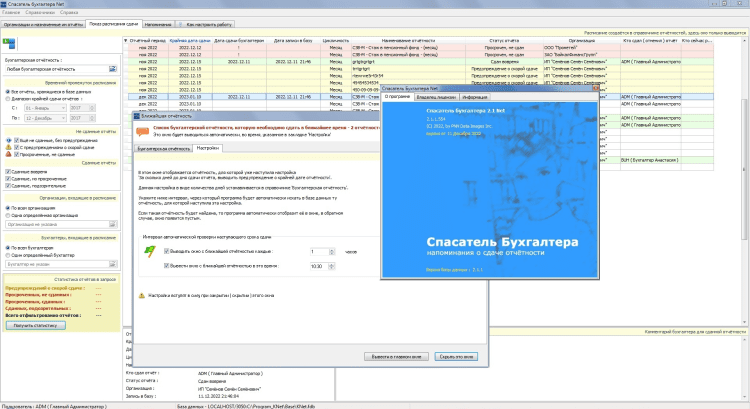Image resolution: width=750 pixels, height=409 pixels.
Task: Open the Как настроить работу tab
Action: (x=206, y=24)
